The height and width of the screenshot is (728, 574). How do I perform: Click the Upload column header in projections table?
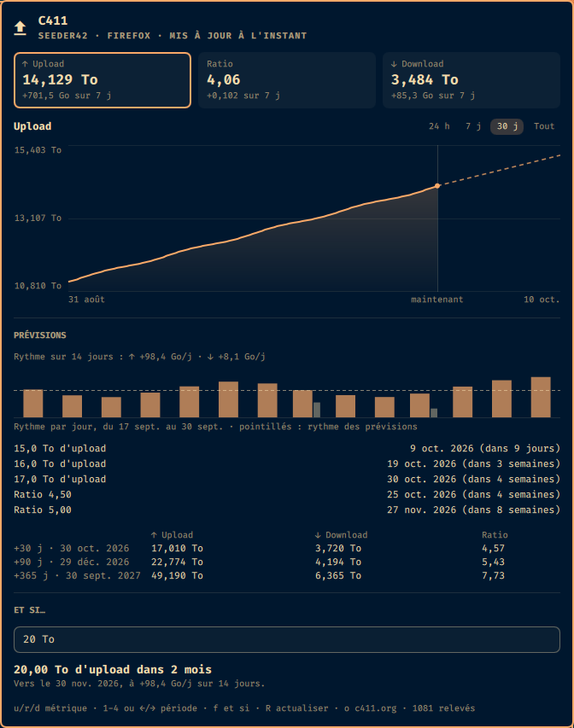172,535
